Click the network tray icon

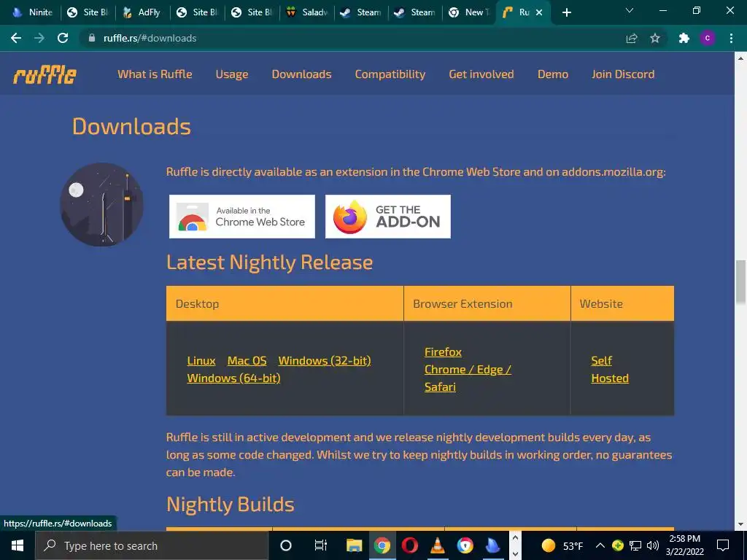(635, 545)
